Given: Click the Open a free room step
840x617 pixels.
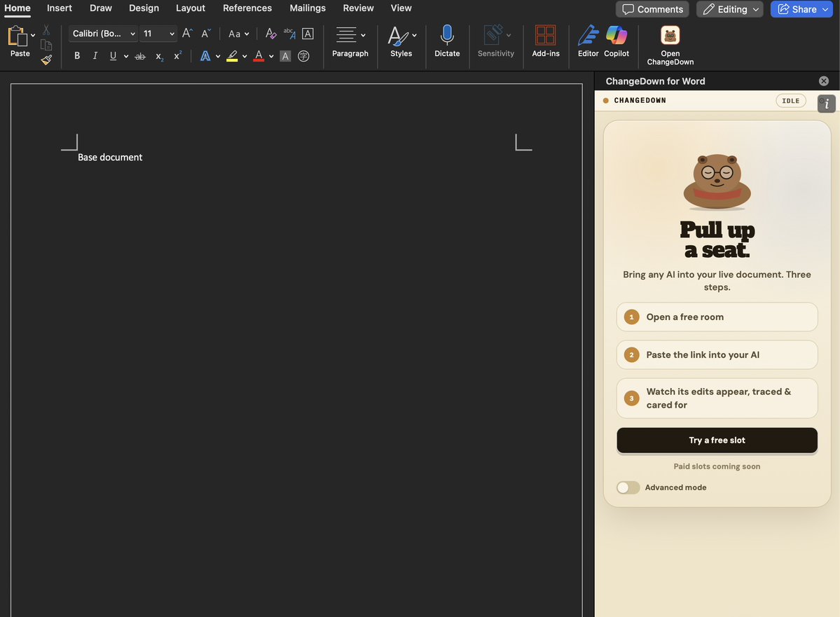Looking at the screenshot, I should (717, 317).
